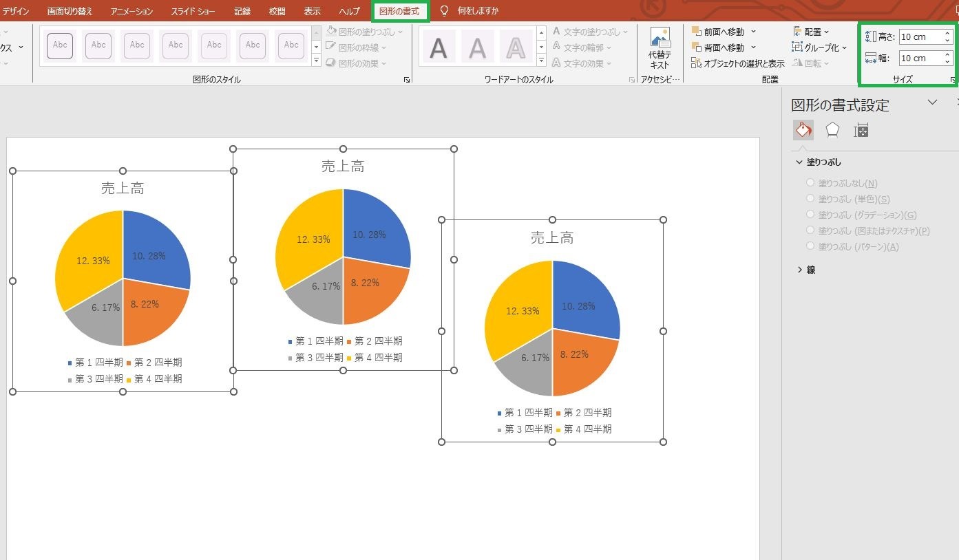Image resolution: width=959 pixels, height=560 pixels.
Task: Open the 文字の輪郭 text outline menu
Action: click(x=581, y=47)
